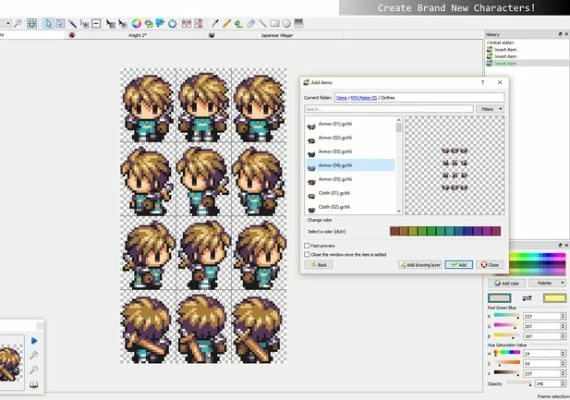Check Close the window once item is added
Screen dimensions: 570x400
click(307, 255)
